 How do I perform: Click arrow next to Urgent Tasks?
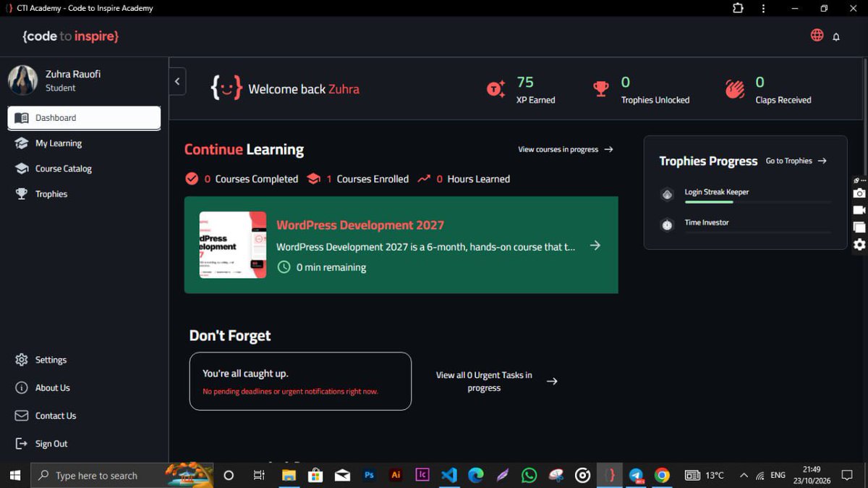click(x=552, y=382)
